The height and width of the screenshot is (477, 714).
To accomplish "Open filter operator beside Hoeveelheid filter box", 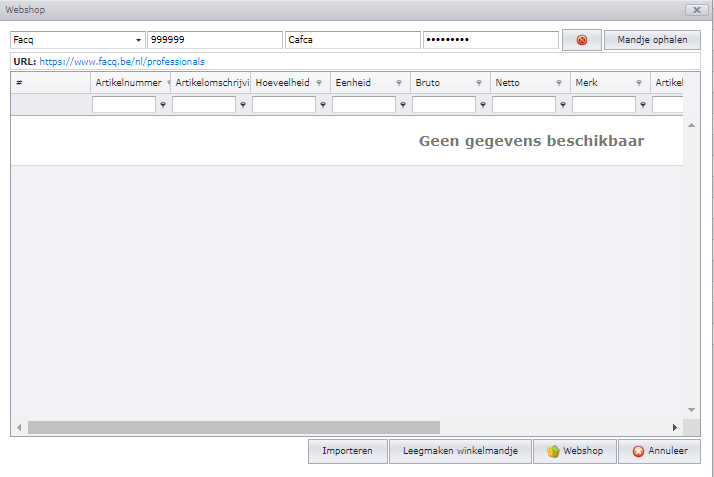I will click(323, 105).
